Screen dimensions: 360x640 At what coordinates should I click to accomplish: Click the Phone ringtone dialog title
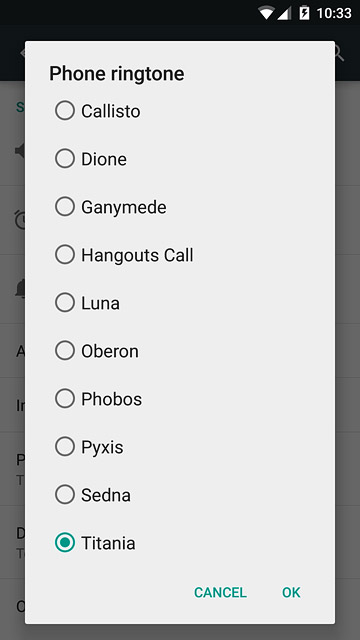tap(117, 74)
